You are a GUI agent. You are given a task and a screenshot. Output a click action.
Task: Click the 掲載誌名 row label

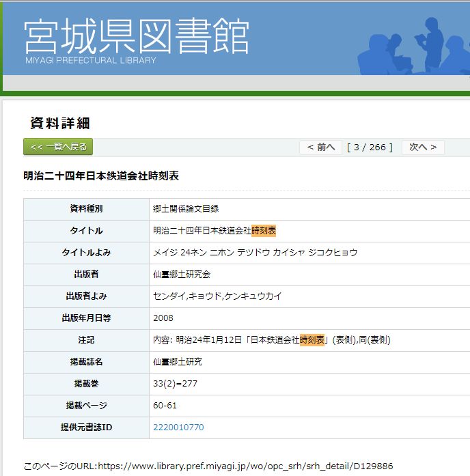tap(86, 362)
